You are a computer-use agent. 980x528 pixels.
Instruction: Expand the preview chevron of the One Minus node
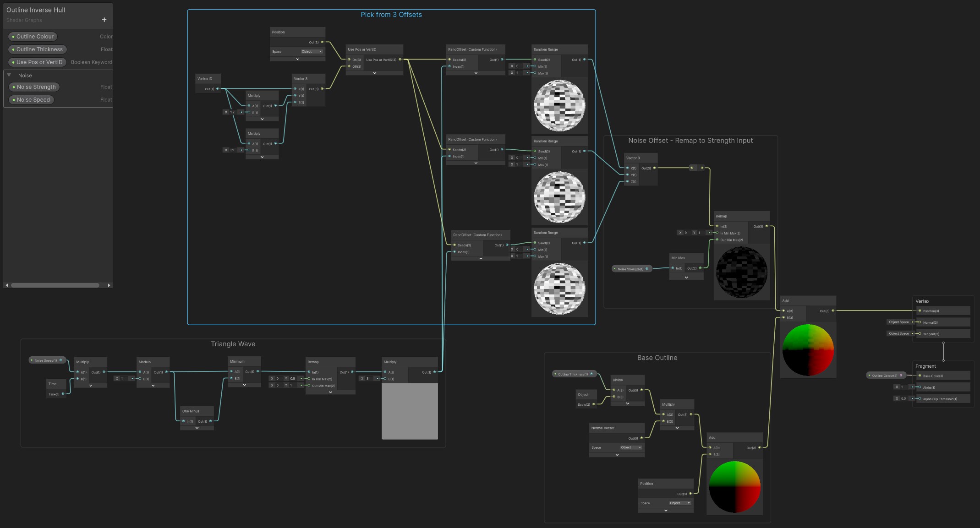pos(197,428)
